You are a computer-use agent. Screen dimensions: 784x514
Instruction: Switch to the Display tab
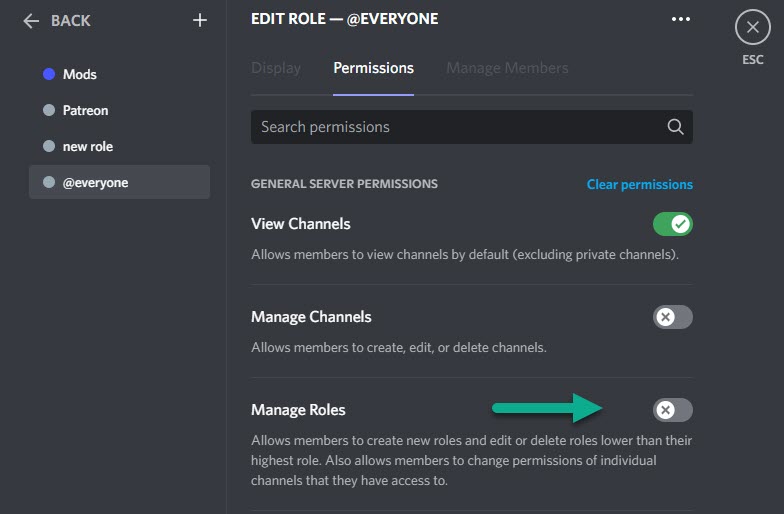pyautogui.click(x=276, y=68)
